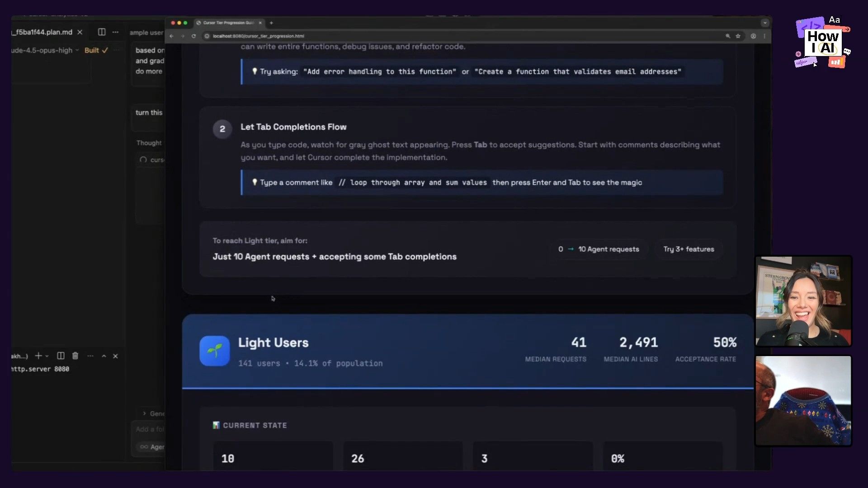Open a new browser tab

tap(271, 23)
